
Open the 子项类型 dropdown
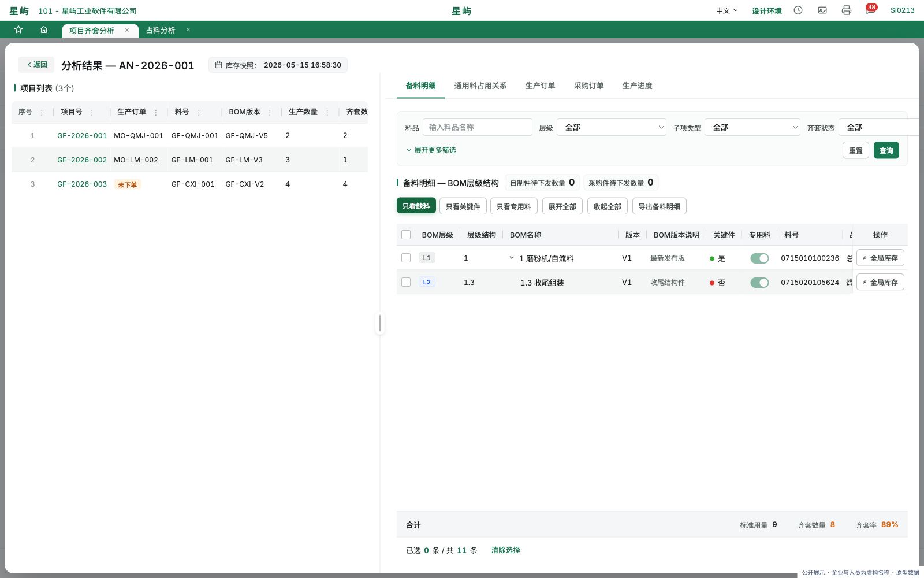752,127
